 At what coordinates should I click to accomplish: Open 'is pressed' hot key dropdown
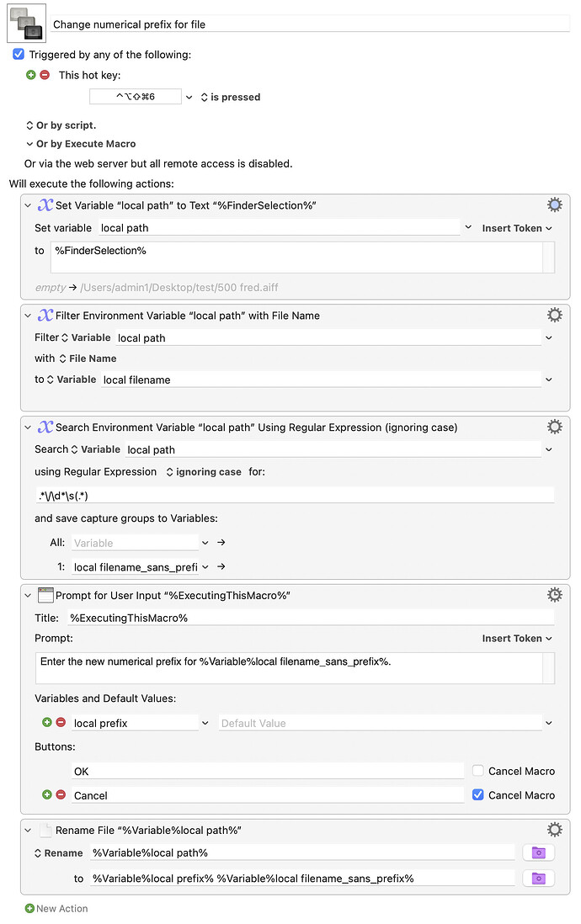[230, 97]
